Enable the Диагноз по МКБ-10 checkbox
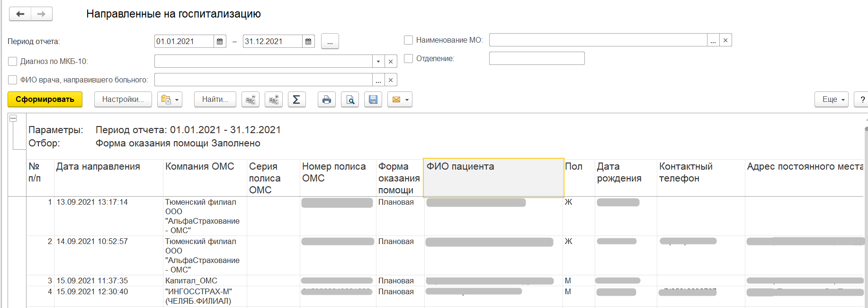 point(13,61)
